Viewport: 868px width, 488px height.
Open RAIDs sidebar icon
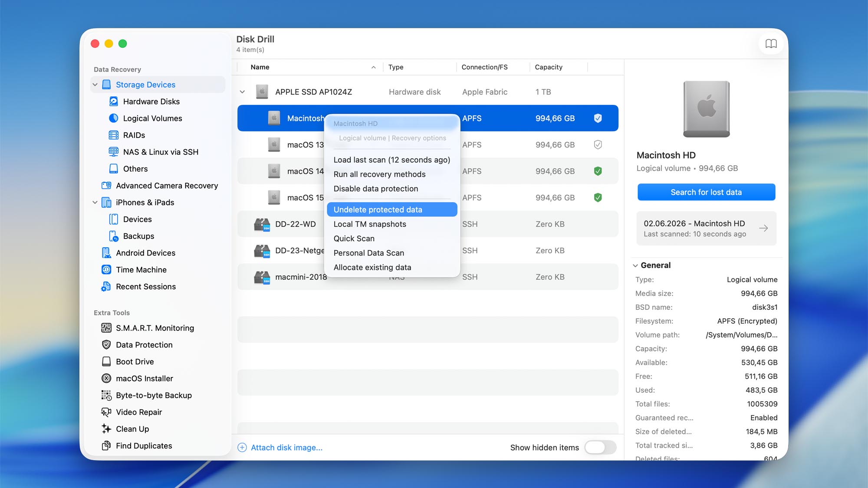pos(113,135)
